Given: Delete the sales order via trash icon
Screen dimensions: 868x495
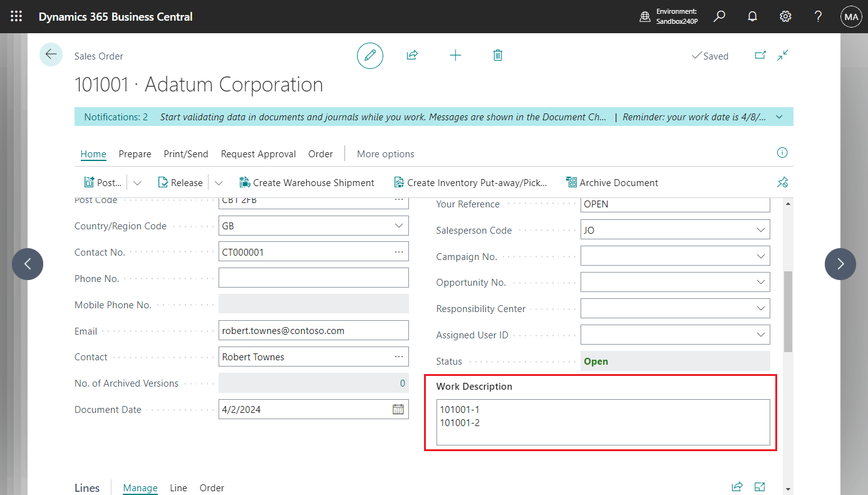Looking at the screenshot, I should [498, 55].
